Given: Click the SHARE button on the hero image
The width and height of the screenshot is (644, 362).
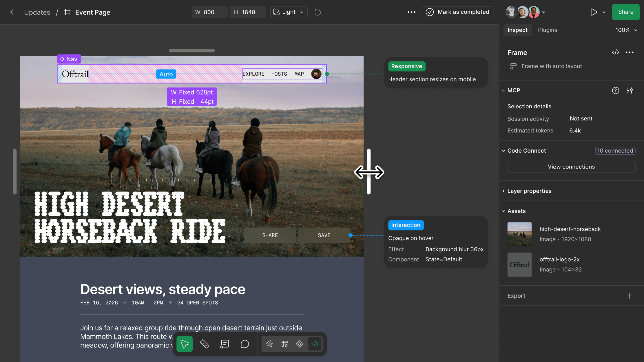Looking at the screenshot, I should pos(270,235).
